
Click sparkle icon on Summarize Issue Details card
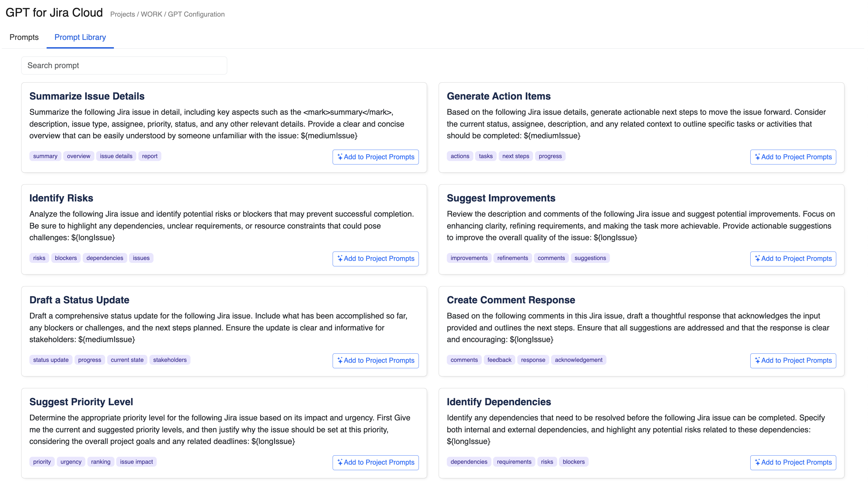tap(340, 157)
